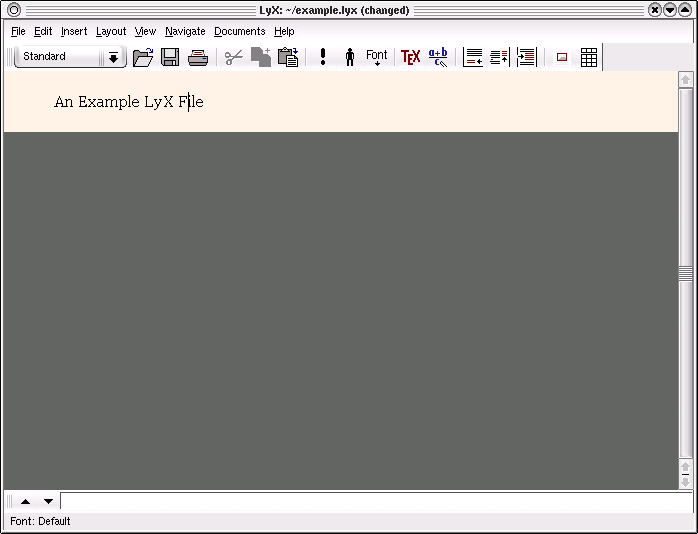Viewport: 698px width, 534px height.
Task: Click the Help menu label
Action: tap(284, 31)
